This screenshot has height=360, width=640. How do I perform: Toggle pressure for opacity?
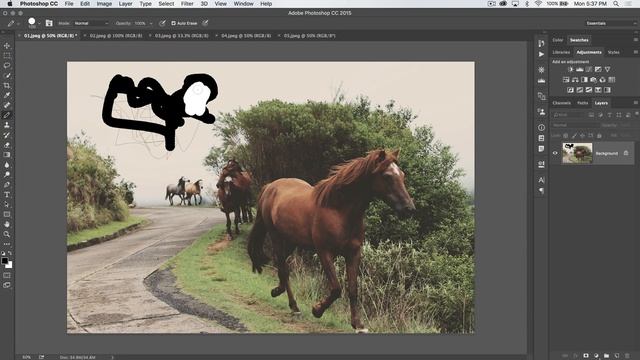point(162,23)
